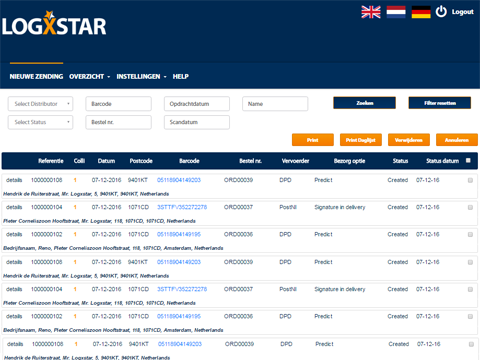Sort by the Referentie column header
Viewport: 480px width, 360px height.
(x=51, y=161)
